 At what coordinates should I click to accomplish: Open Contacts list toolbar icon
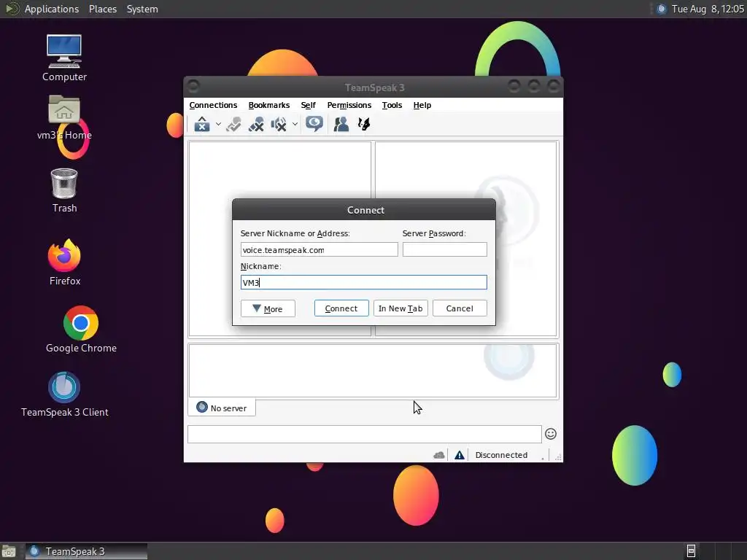(341, 124)
